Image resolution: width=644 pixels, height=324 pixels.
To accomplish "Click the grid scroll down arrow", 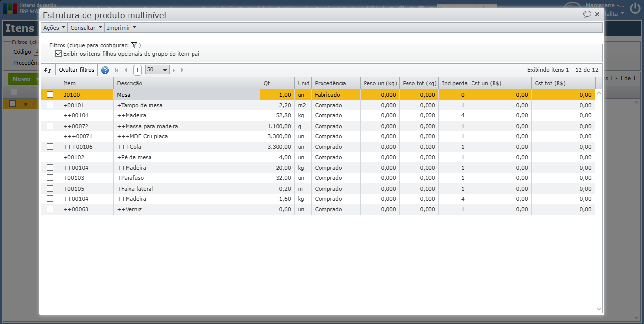I will (x=599, y=309).
